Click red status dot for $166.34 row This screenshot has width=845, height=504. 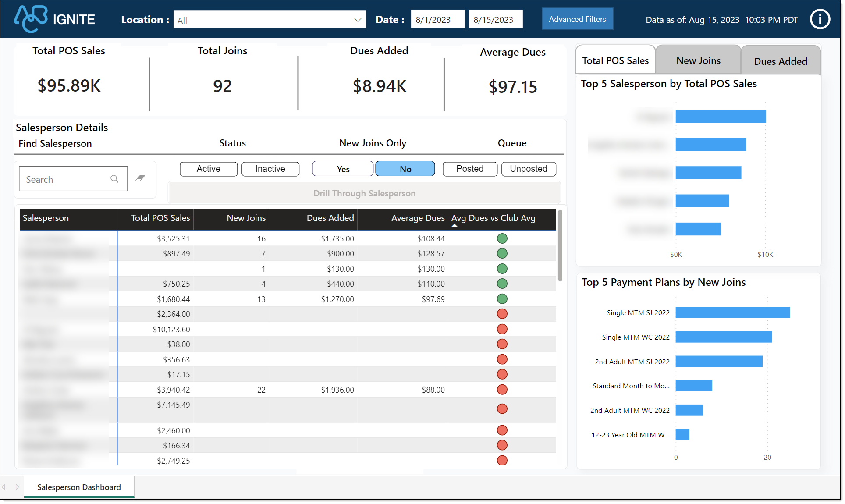[502, 445]
